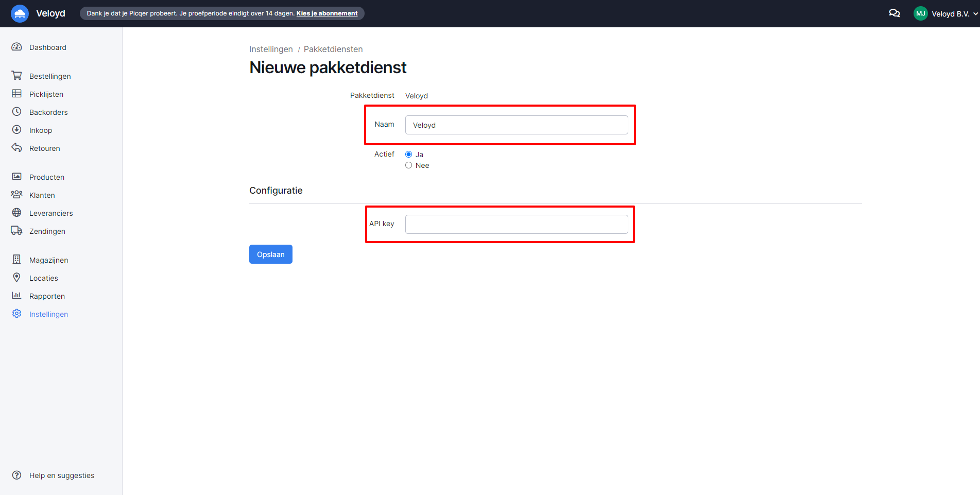Select the Ja radio button
The image size is (980, 495).
click(409, 155)
